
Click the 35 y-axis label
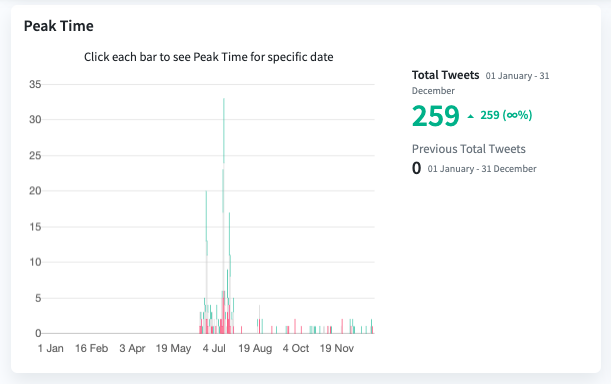pyautogui.click(x=35, y=84)
